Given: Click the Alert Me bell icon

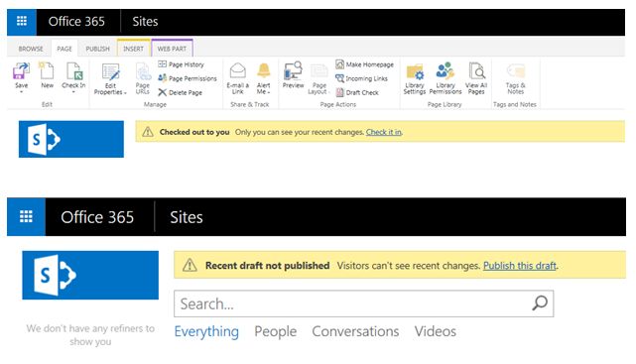Looking at the screenshot, I should 264,70.
